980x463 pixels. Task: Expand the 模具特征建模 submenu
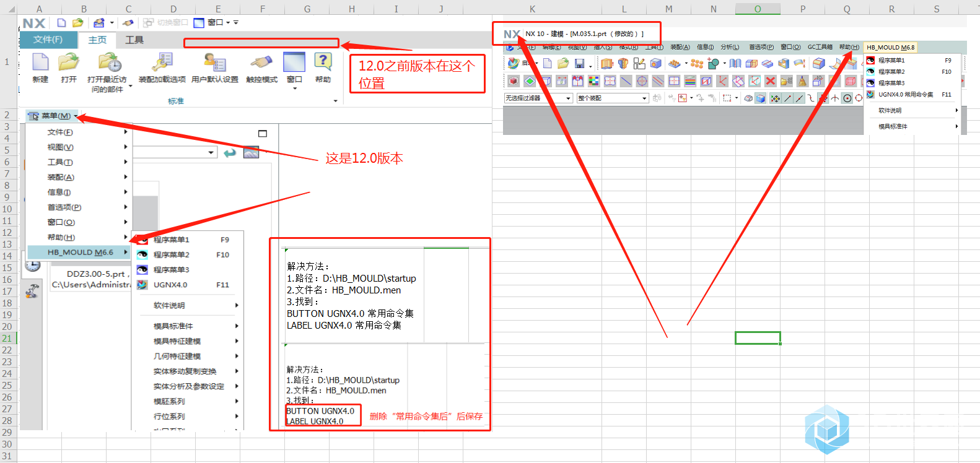[188, 341]
